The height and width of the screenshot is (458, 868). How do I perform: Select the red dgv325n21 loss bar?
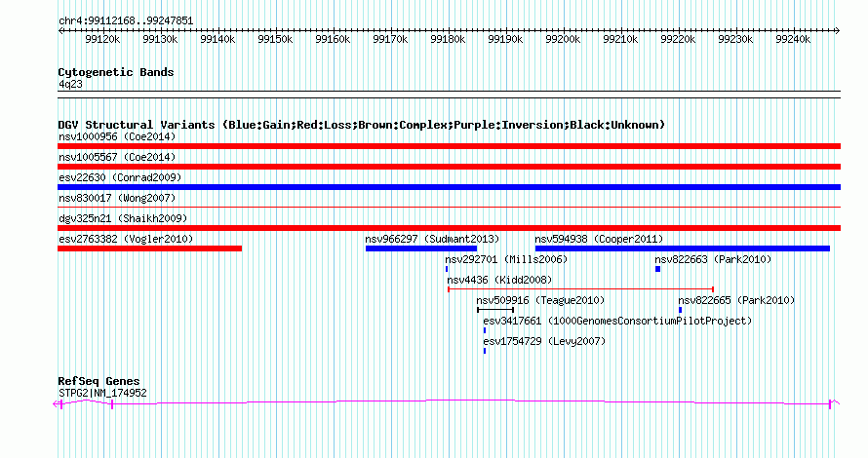449,228
